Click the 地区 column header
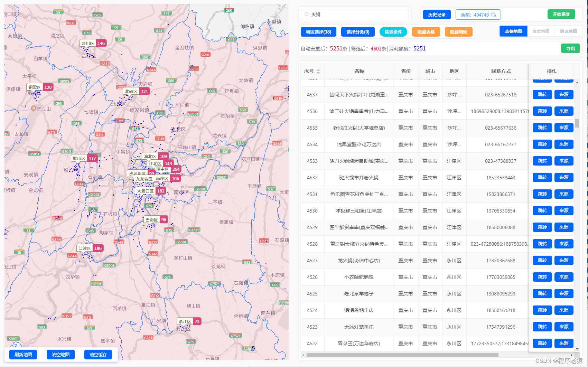588x367 pixels. click(454, 71)
